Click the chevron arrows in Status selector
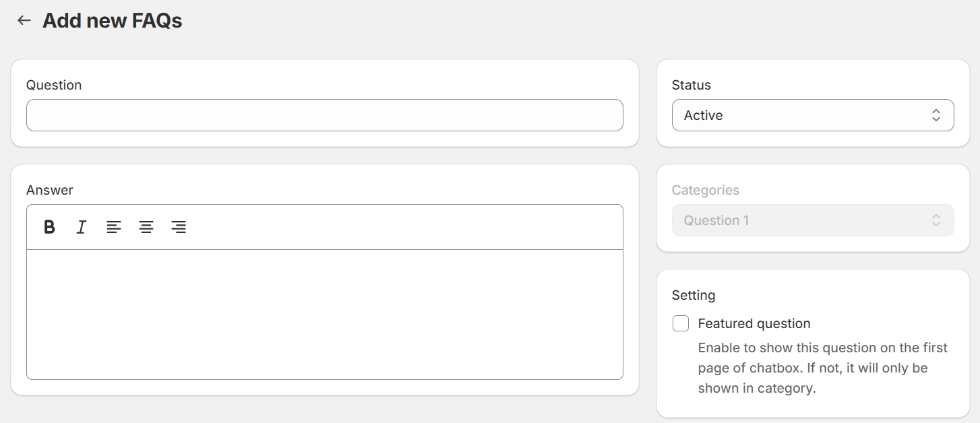This screenshot has height=423, width=980. tap(936, 115)
